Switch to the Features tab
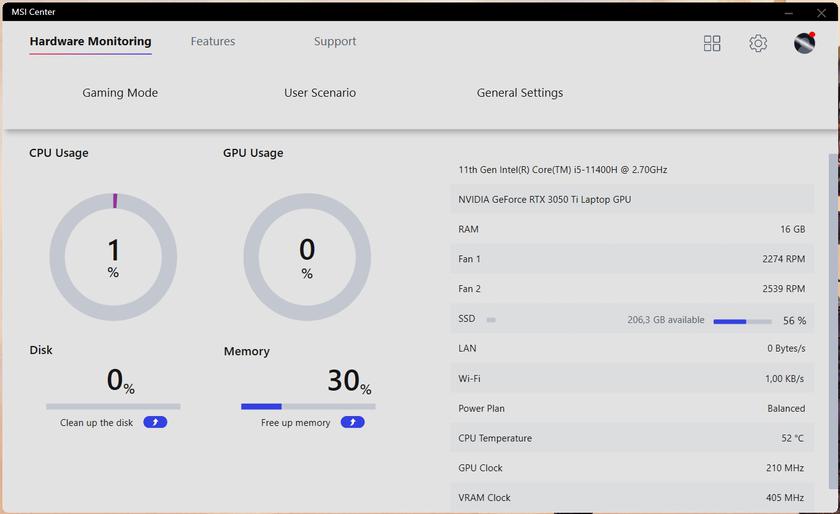 213,41
